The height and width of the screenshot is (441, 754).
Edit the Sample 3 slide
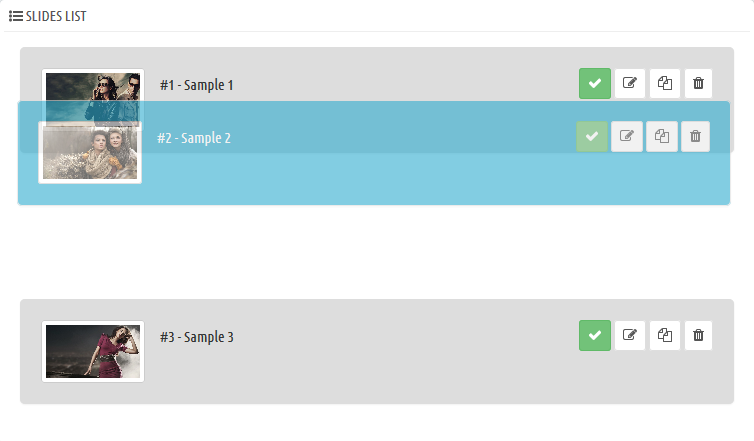[629, 336]
